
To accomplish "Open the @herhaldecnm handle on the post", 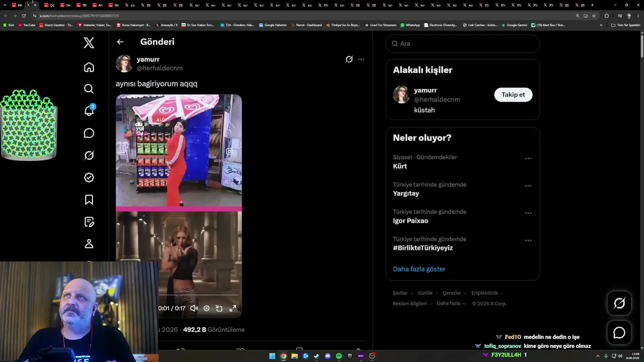I will click(159, 68).
